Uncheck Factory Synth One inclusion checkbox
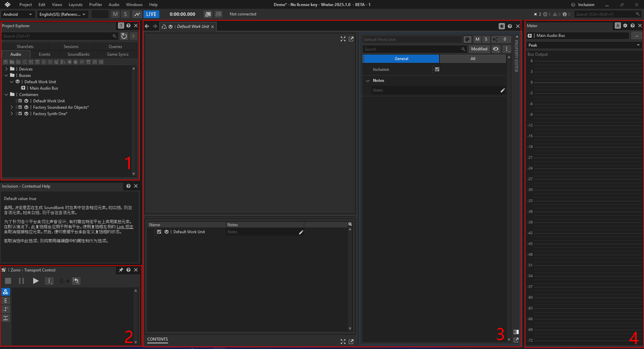 (x=20, y=114)
